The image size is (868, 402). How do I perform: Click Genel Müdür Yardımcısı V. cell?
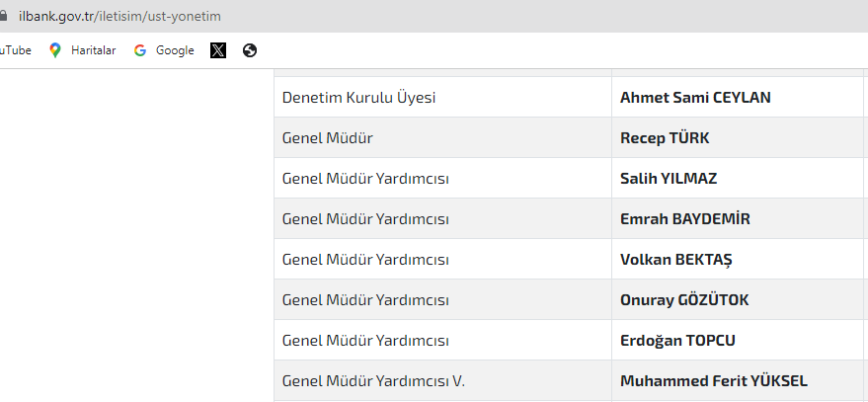[442, 380]
